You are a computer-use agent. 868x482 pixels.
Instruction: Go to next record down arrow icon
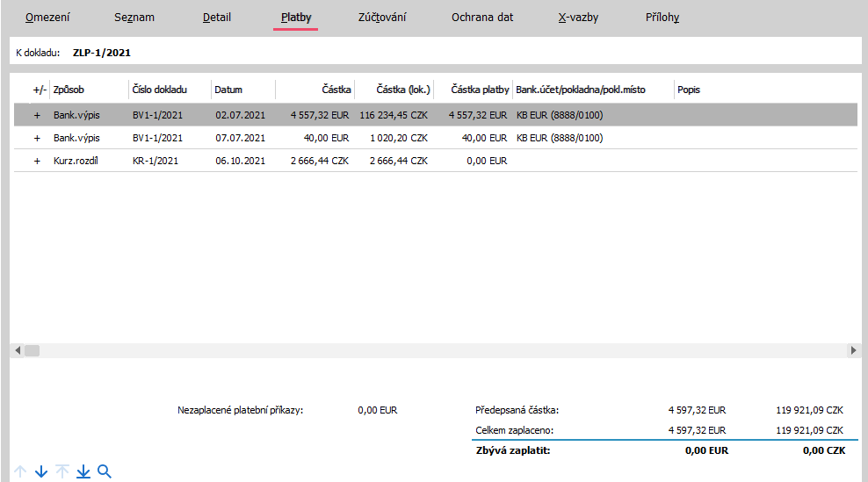click(x=41, y=471)
